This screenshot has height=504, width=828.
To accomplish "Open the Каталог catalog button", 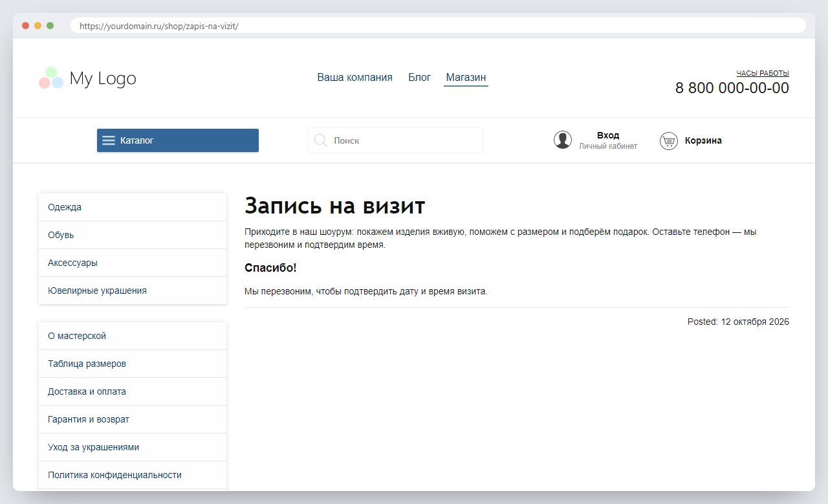I will 178,140.
